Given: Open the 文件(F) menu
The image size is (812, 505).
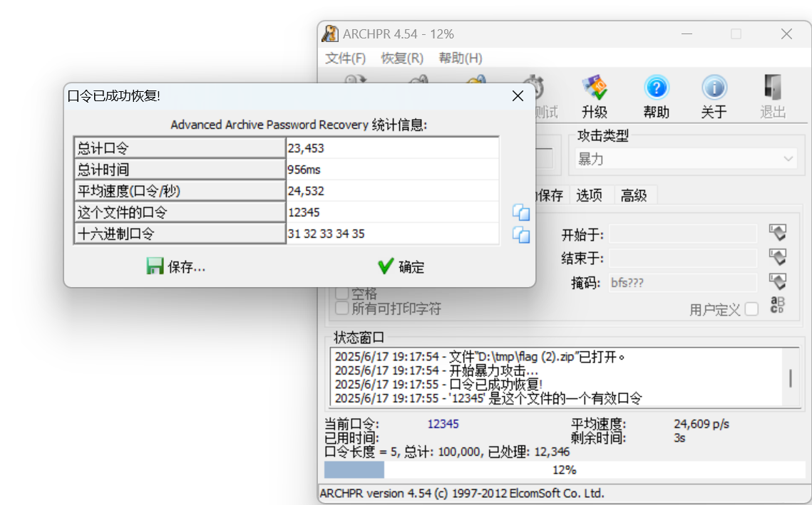Looking at the screenshot, I should 346,58.
